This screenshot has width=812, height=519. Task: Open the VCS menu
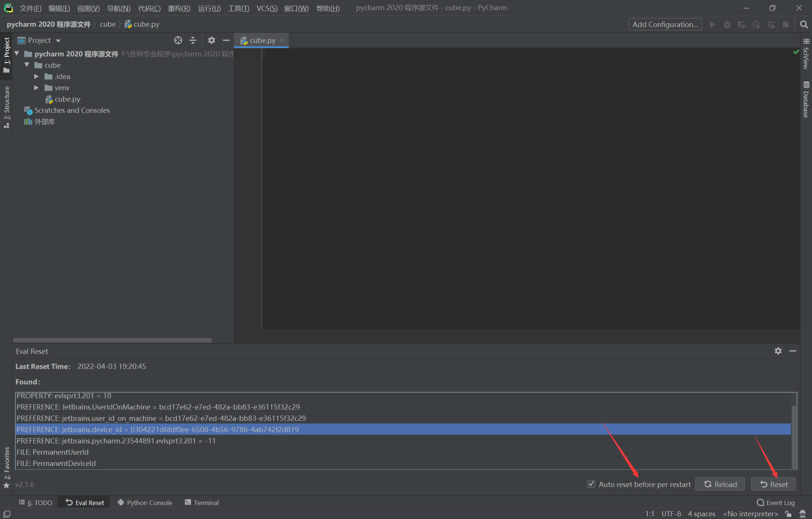coord(267,8)
